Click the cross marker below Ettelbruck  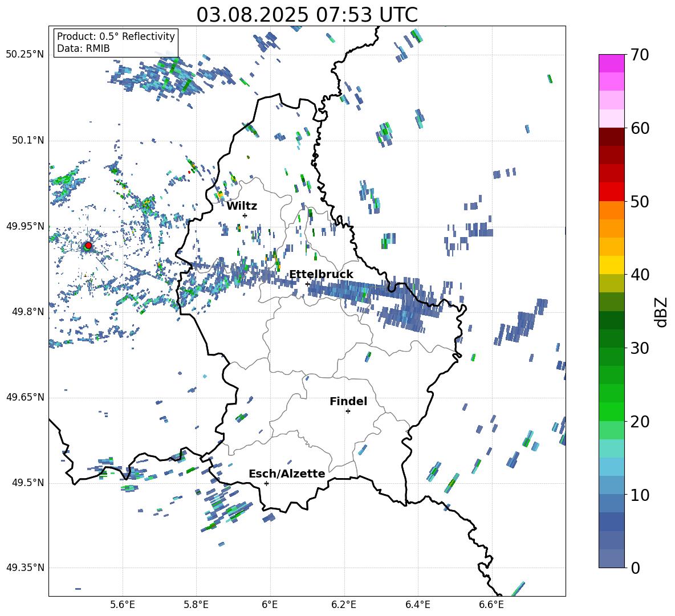coord(307,284)
